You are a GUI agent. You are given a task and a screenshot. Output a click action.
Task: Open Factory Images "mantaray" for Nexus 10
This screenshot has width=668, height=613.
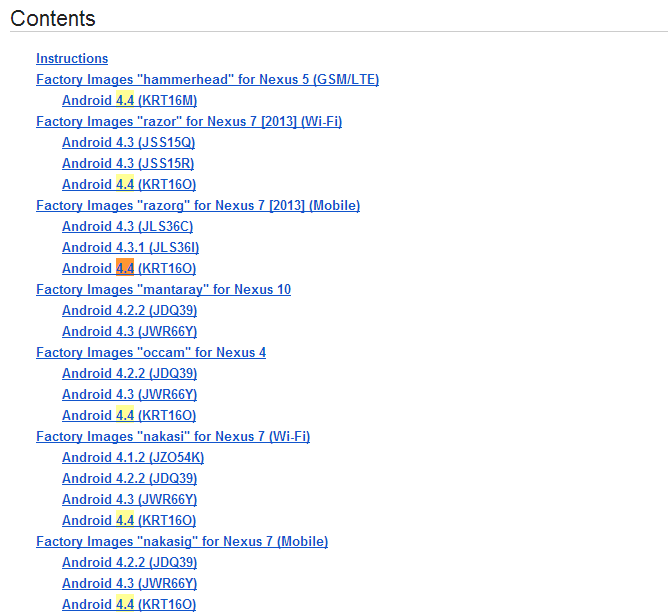164,289
